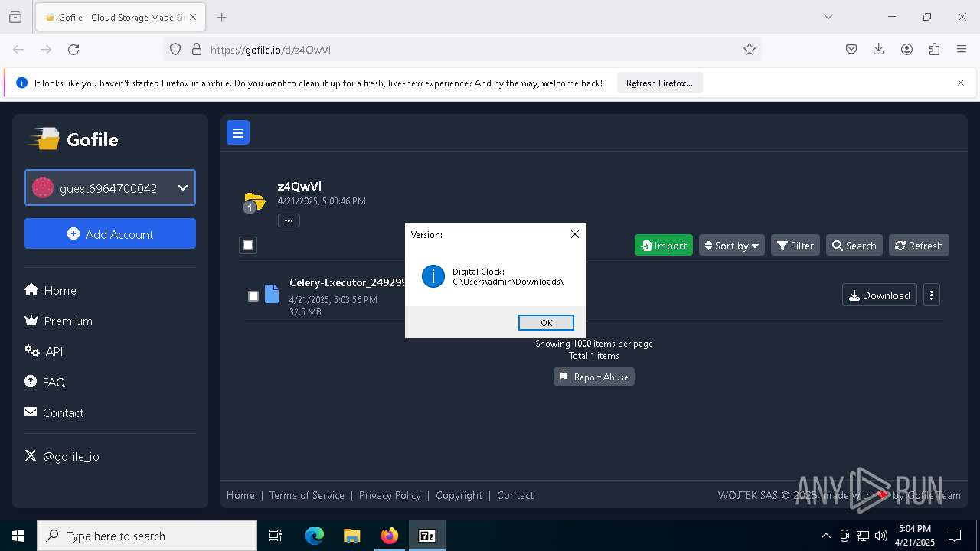Open footer Contact link

pyautogui.click(x=515, y=495)
